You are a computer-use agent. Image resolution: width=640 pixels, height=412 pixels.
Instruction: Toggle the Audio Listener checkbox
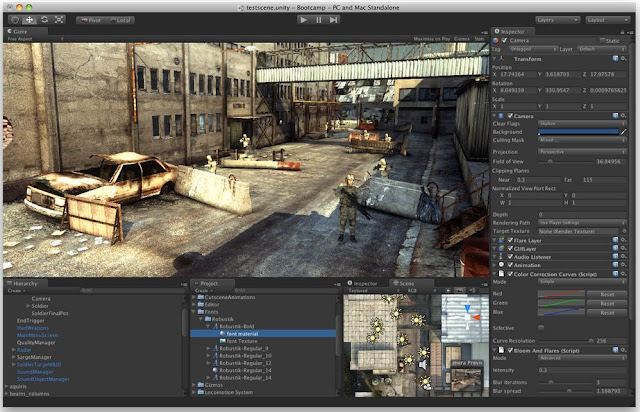(x=510, y=256)
